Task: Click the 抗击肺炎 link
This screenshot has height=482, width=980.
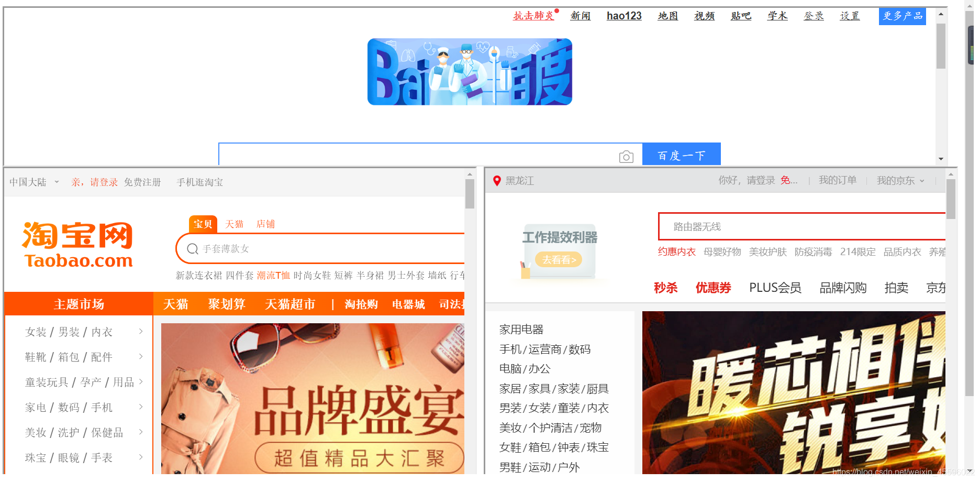Action: click(x=533, y=16)
